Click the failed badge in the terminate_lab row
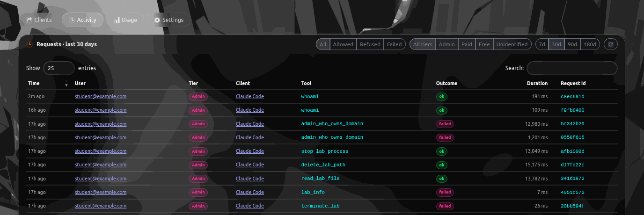644x215 pixels. click(x=445, y=206)
